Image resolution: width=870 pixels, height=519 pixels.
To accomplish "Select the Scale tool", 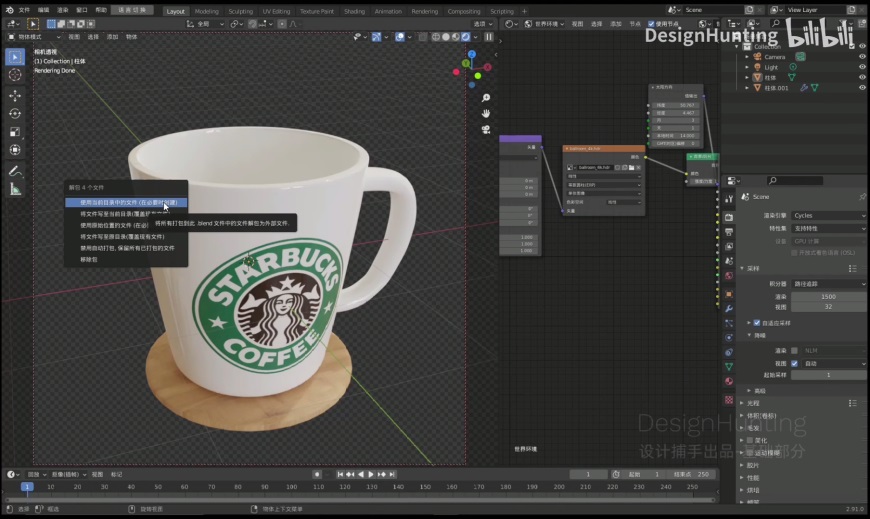I will 15,132.
